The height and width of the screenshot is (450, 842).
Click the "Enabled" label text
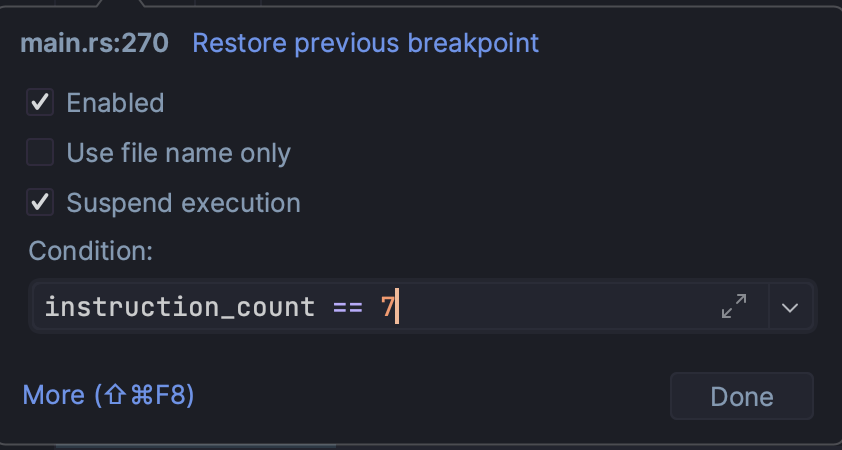tap(115, 103)
